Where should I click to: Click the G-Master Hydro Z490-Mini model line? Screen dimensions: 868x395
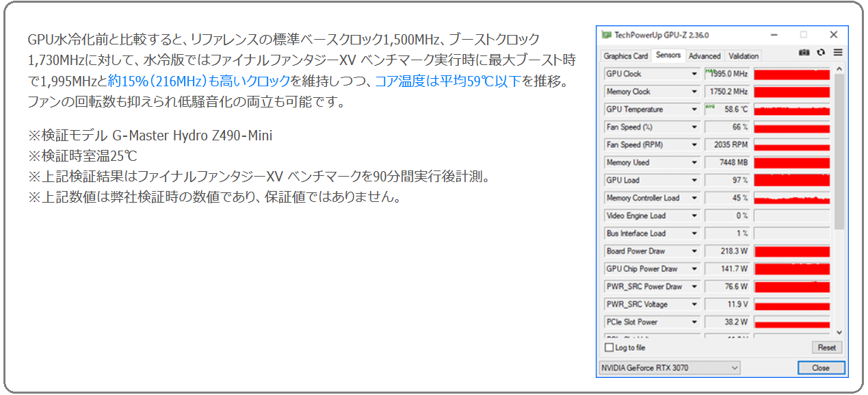pyautogui.click(x=150, y=136)
